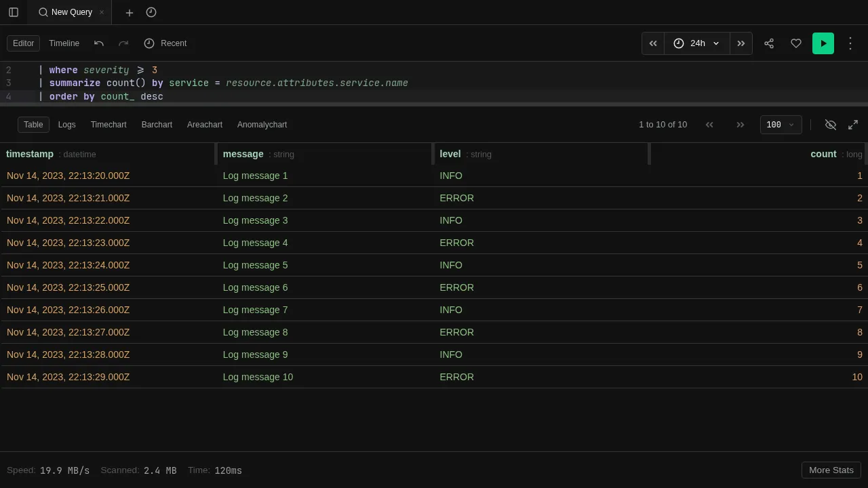Redo the query edit
The image size is (868, 488).
tap(123, 43)
